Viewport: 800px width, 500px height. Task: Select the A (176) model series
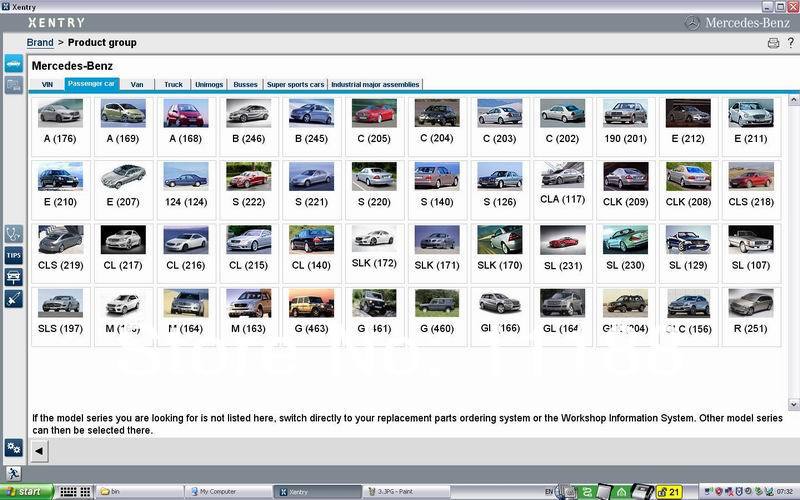pos(60,127)
